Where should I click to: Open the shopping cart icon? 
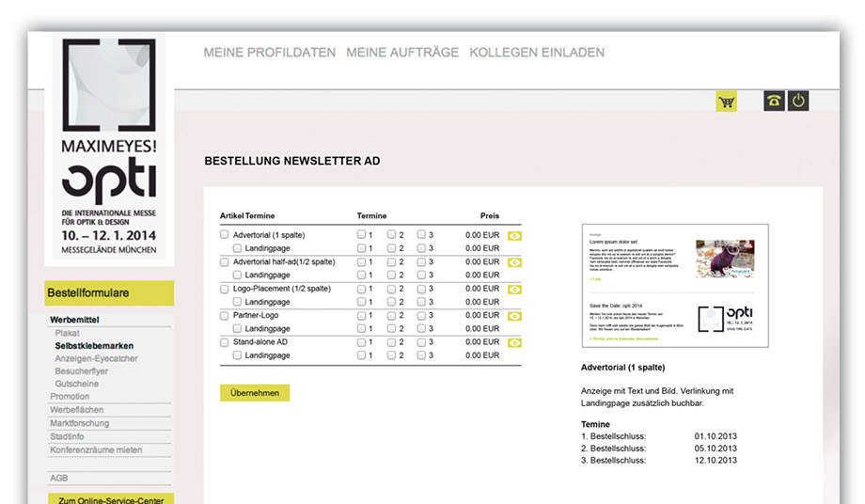[726, 102]
